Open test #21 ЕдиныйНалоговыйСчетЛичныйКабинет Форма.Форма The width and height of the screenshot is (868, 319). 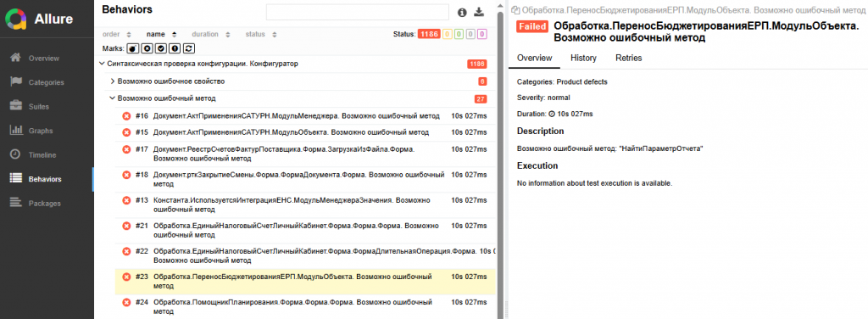304,230
